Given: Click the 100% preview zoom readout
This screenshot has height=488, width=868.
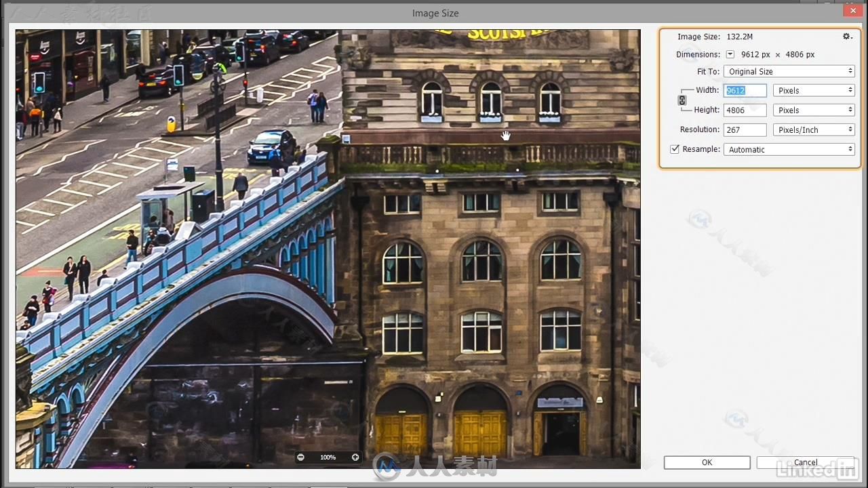Looking at the screenshot, I should coord(328,457).
